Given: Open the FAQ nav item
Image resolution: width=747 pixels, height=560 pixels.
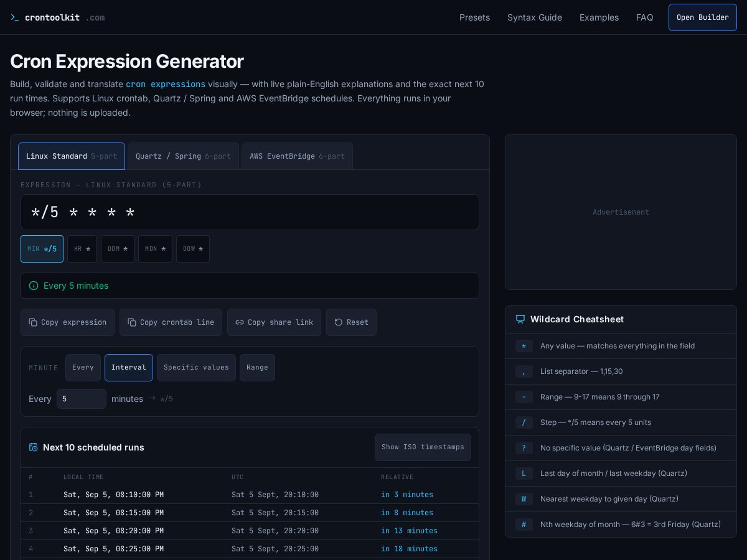Looking at the screenshot, I should point(645,17).
